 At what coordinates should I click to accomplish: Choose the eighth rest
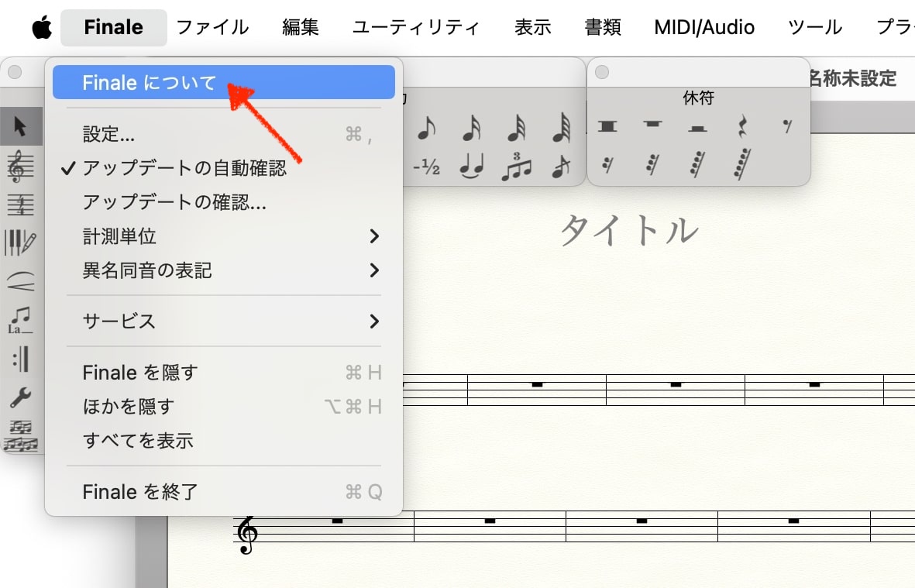tap(787, 126)
